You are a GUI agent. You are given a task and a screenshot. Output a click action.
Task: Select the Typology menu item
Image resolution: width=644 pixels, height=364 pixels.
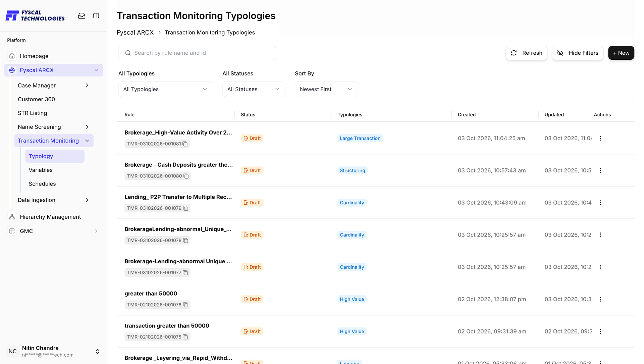55,156
